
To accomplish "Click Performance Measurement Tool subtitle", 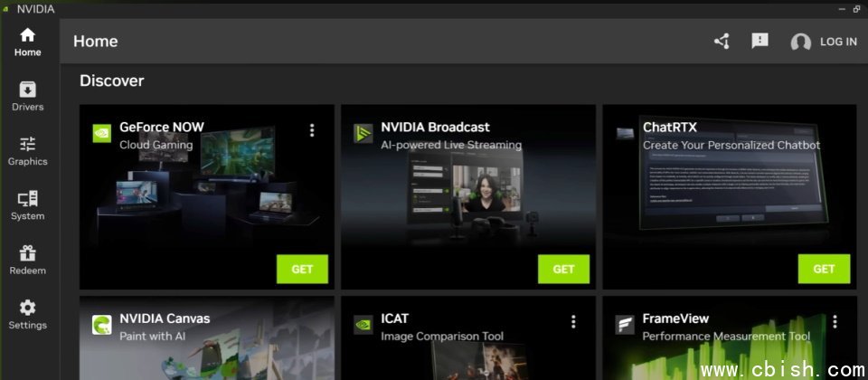I will point(726,337).
